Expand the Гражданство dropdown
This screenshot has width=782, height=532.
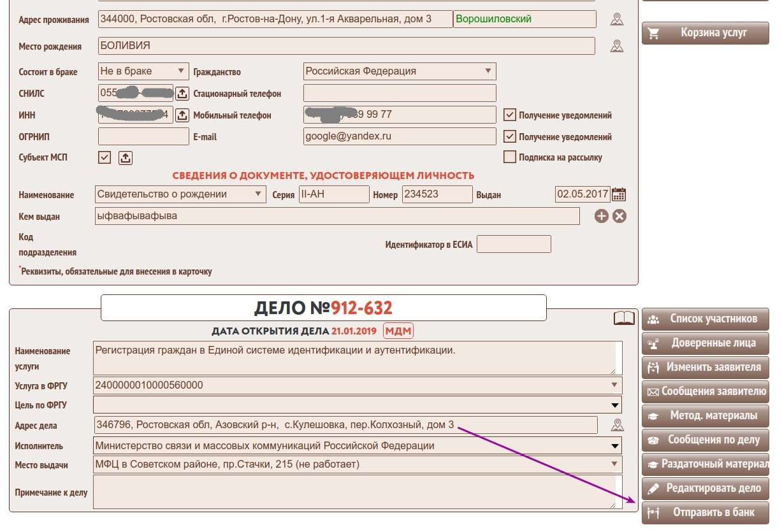400,71
